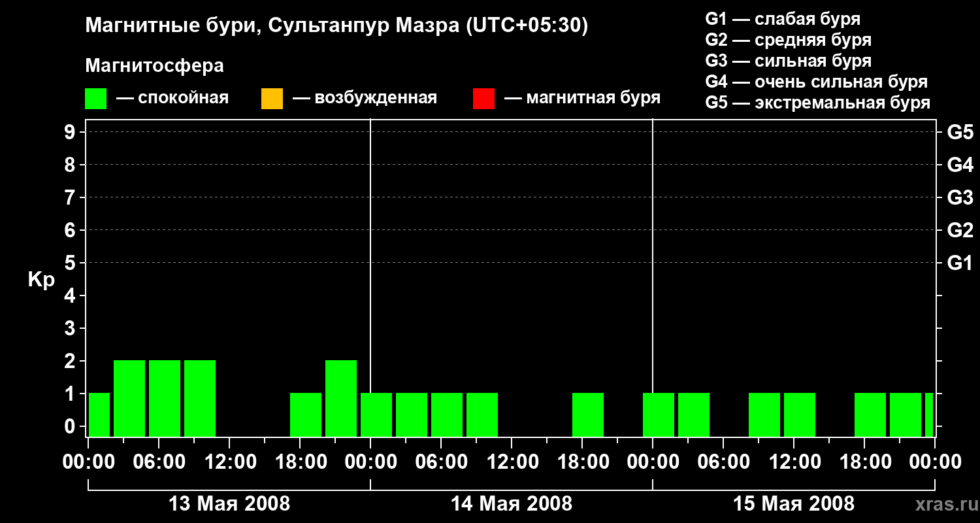Viewport: 980px width, 523px height.
Task: Click the 00:00 label starting 13 Мая
Action: click(89, 462)
